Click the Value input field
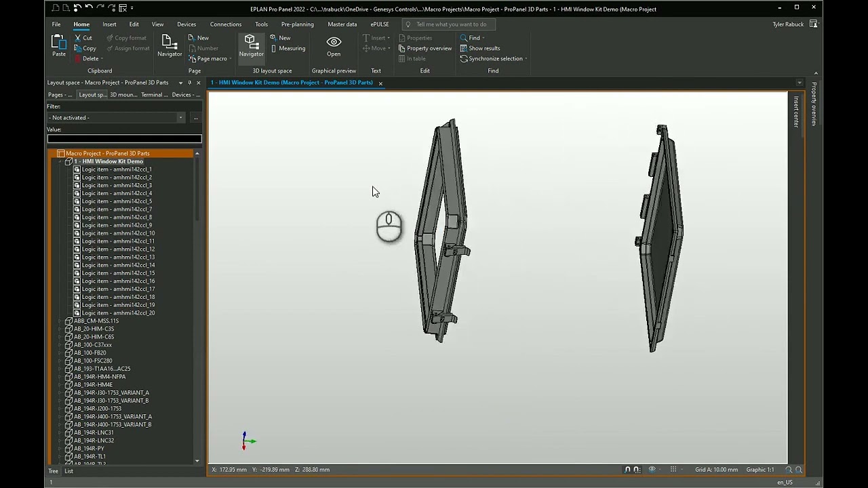868x488 pixels. [x=124, y=139]
